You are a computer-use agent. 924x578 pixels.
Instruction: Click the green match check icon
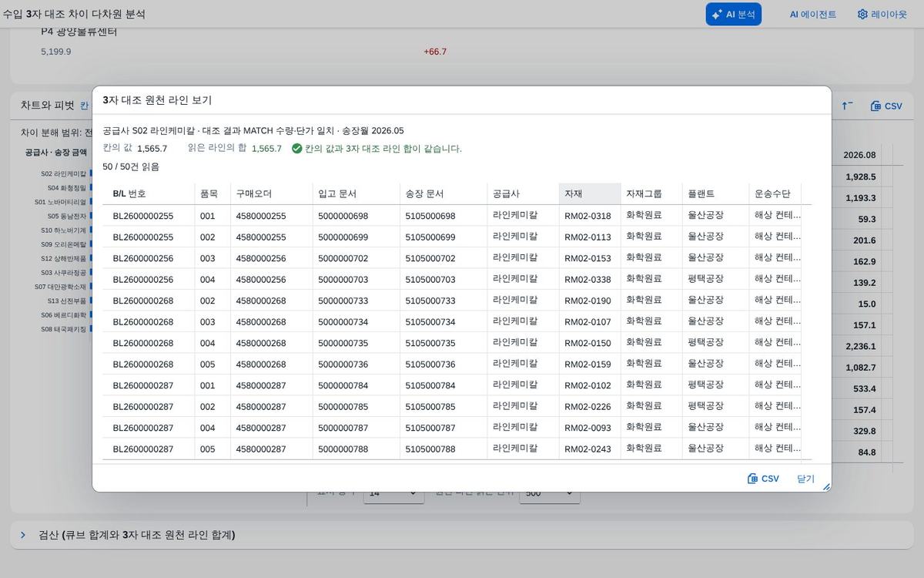click(x=296, y=149)
